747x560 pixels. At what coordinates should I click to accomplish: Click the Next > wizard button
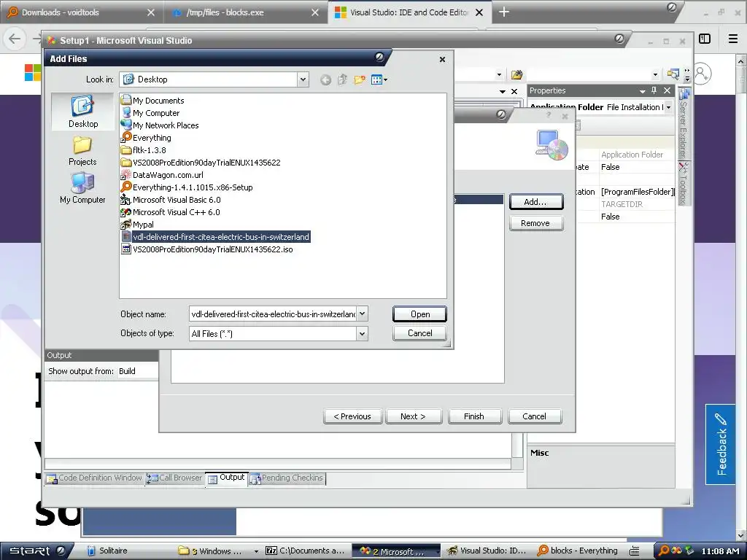(x=414, y=416)
